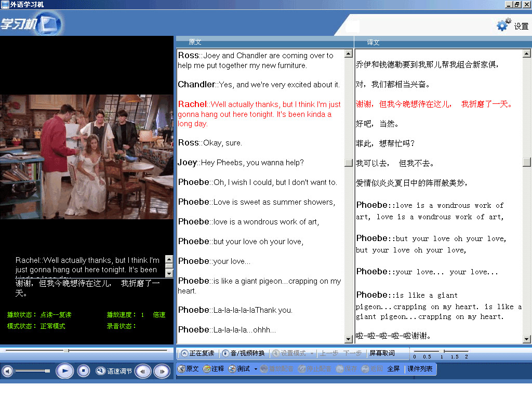Click the next sentence forward button
Viewport: 532px width, 399px height.
tap(162, 371)
